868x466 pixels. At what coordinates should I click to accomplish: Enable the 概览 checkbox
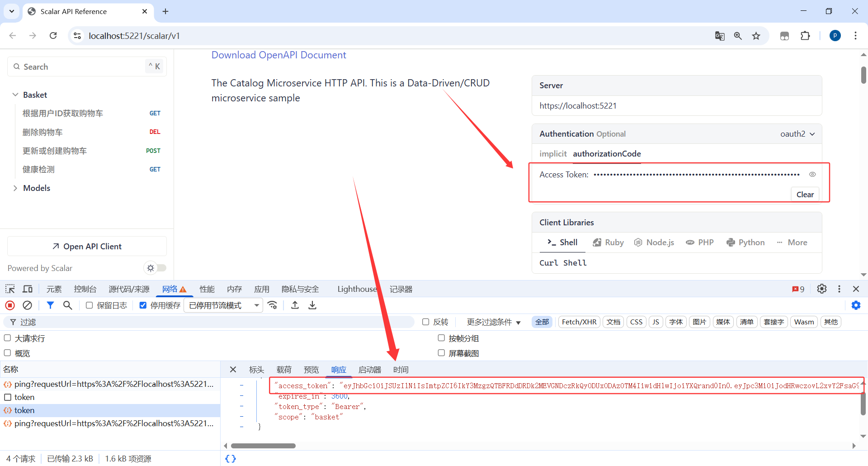7,353
